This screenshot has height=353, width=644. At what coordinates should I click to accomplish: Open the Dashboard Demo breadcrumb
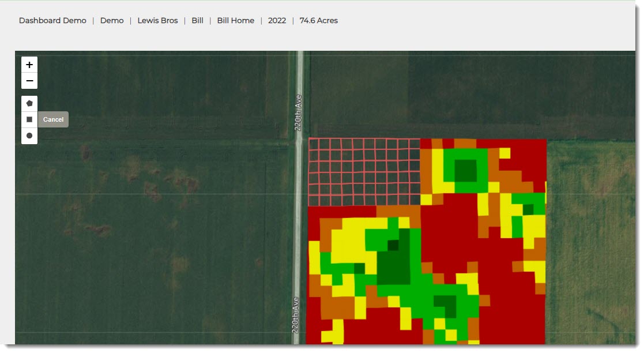pyautogui.click(x=52, y=21)
